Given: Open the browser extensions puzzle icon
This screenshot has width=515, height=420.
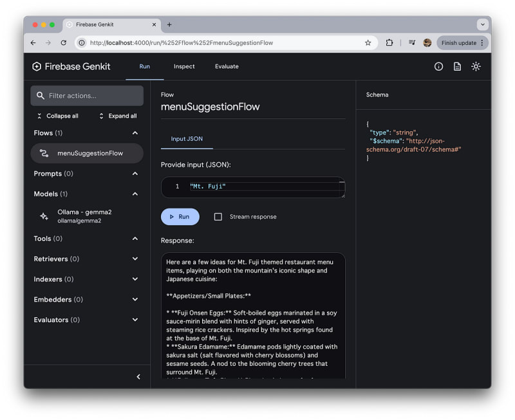Looking at the screenshot, I should (x=389, y=43).
